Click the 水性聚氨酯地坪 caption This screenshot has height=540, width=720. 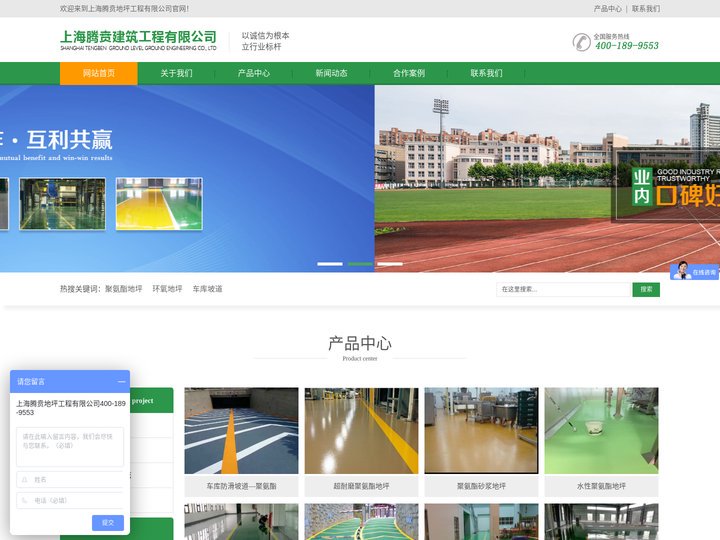[602, 486]
